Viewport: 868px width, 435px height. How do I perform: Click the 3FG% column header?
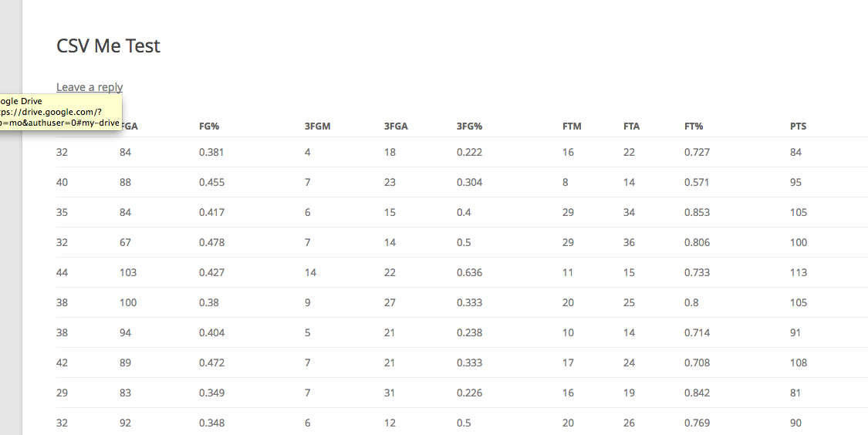(x=469, y=126)
